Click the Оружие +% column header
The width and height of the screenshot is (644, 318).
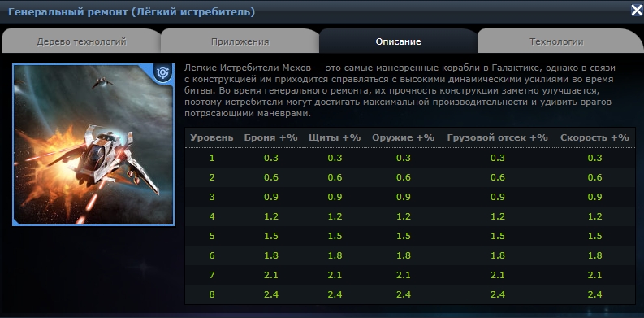coord(404,137)
